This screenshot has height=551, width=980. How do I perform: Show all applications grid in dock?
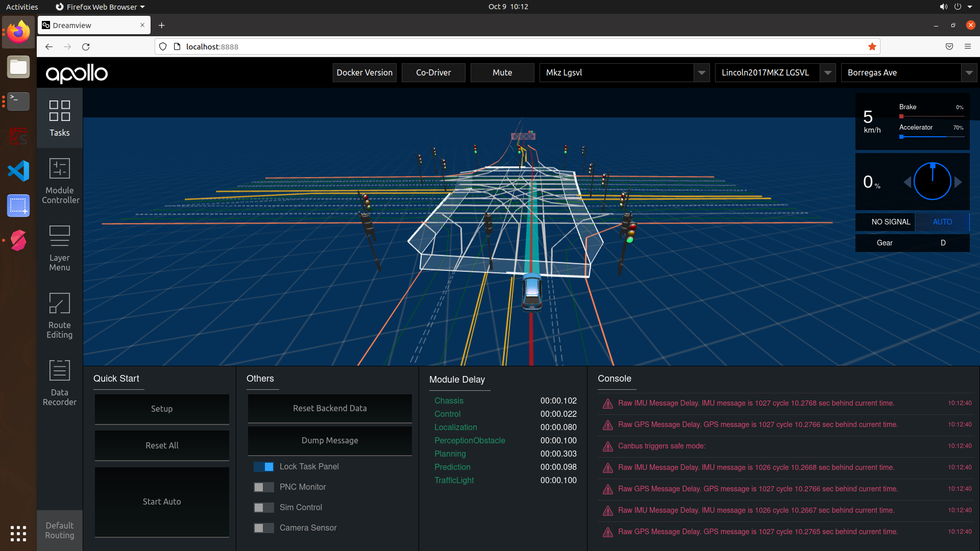(x=18, y=533)
